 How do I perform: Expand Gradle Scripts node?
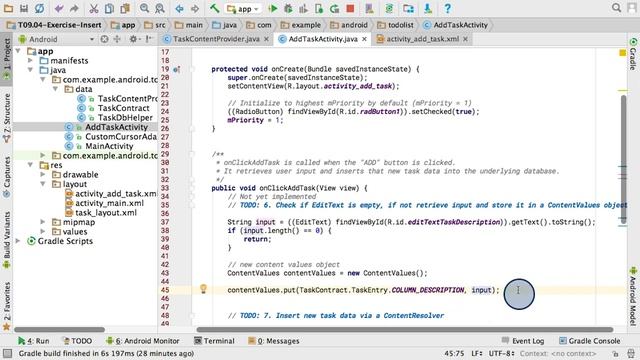pyautogui.click(x=18, y=241)
